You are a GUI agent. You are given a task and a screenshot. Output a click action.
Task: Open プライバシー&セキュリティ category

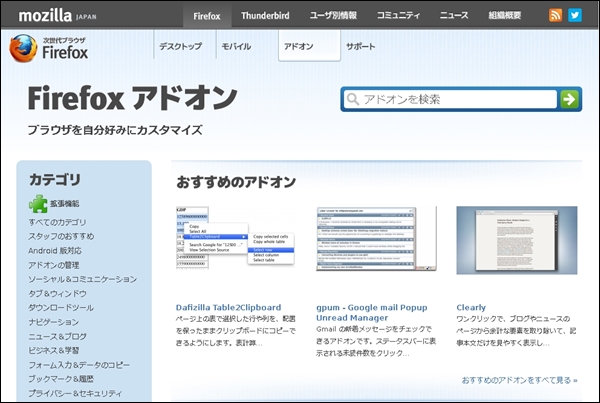[75, 393]
